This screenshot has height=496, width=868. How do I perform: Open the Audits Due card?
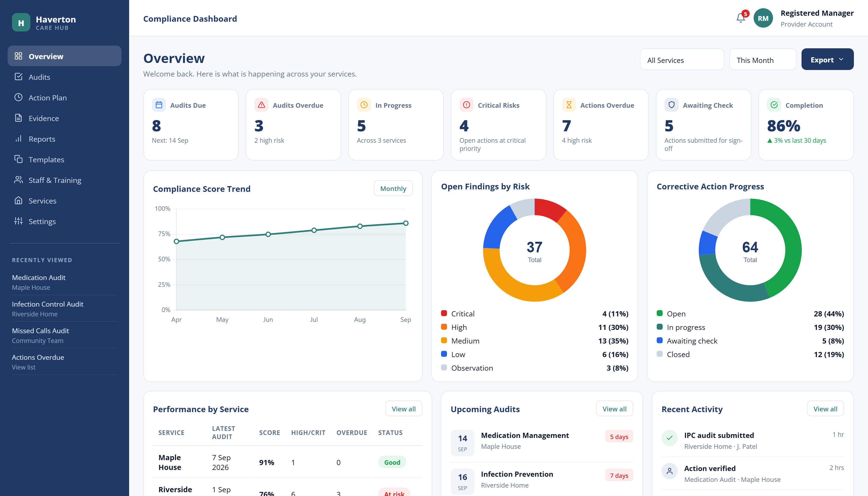[x=191, y=125]
